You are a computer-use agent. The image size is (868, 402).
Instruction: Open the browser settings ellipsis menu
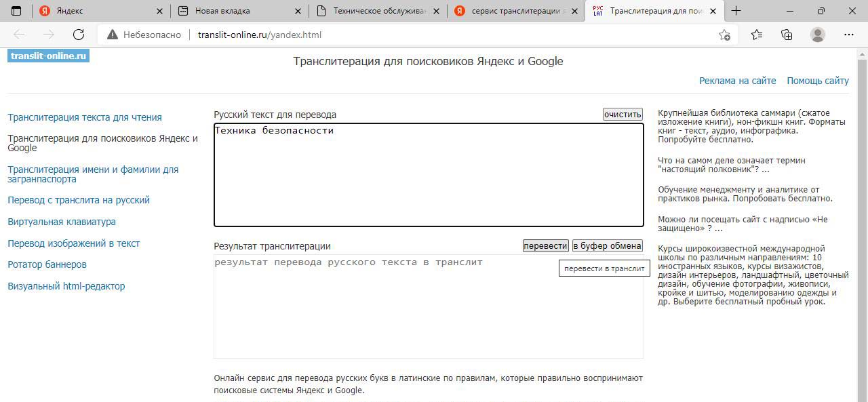point(849,35)
